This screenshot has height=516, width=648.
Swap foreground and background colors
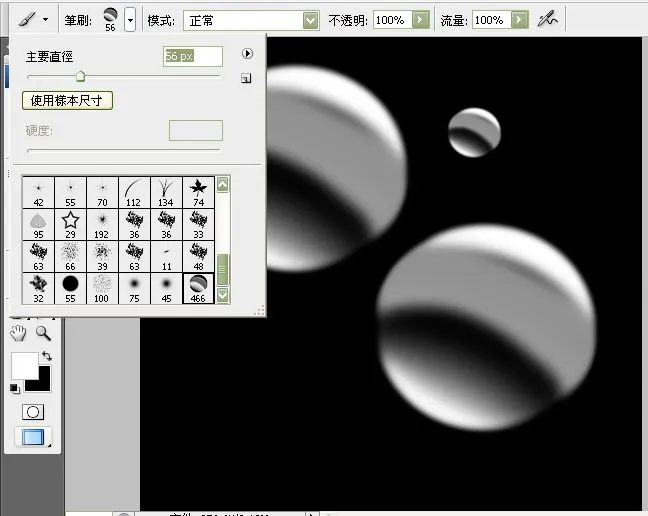click(x=47, y=356)
